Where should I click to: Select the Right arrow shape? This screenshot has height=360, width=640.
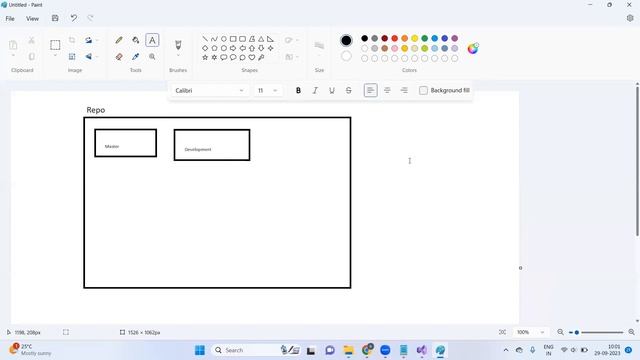point(233,48)
